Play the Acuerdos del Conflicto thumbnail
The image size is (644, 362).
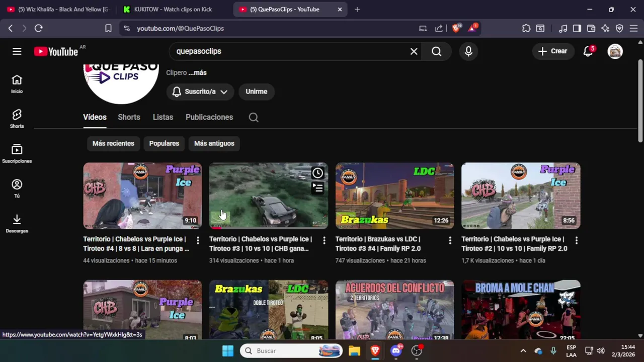point(394,310)
